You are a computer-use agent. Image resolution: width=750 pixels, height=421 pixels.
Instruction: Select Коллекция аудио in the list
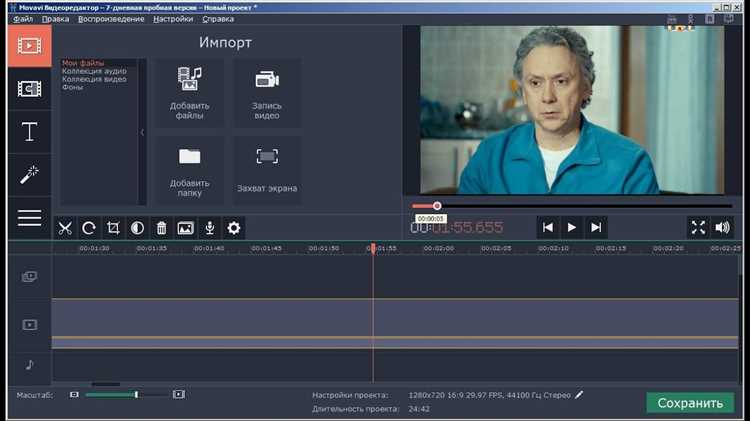coord(94,71)
